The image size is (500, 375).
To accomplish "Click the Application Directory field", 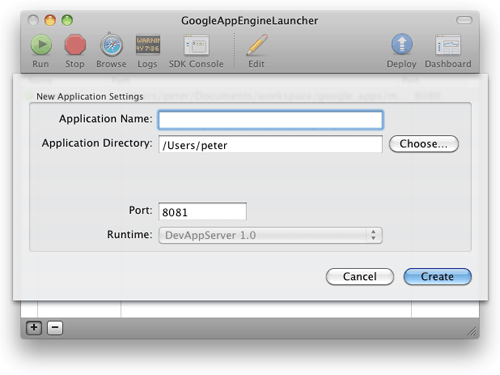I will pyautogui.click(x=270, y=144).
